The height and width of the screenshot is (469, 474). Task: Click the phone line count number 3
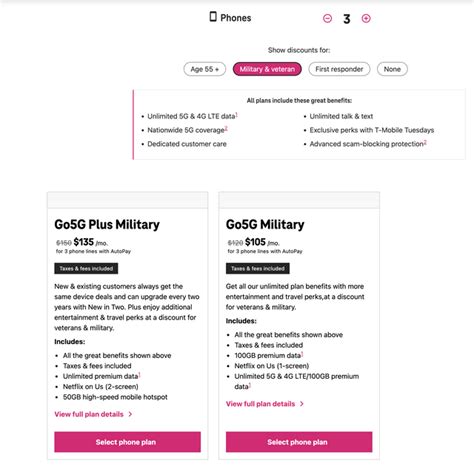(x=347, y=19)
